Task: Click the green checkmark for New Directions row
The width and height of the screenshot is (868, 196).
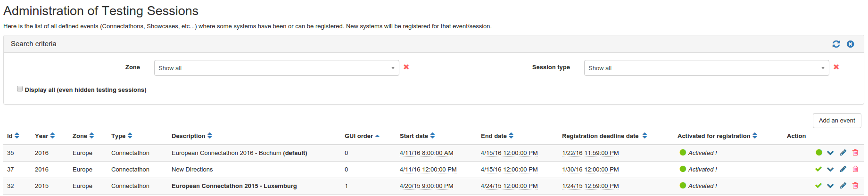Action: coord(818,169)
